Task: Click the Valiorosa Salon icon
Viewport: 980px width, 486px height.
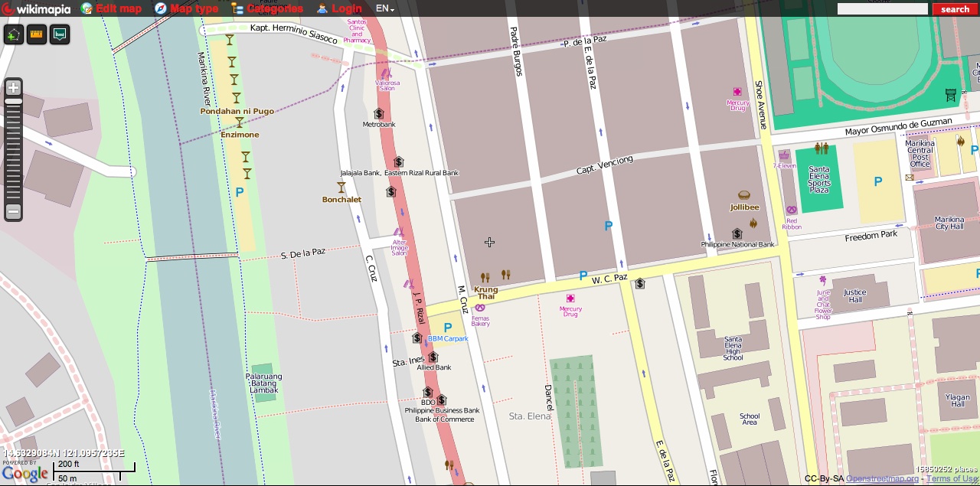Action: click(x=387, y=73)
